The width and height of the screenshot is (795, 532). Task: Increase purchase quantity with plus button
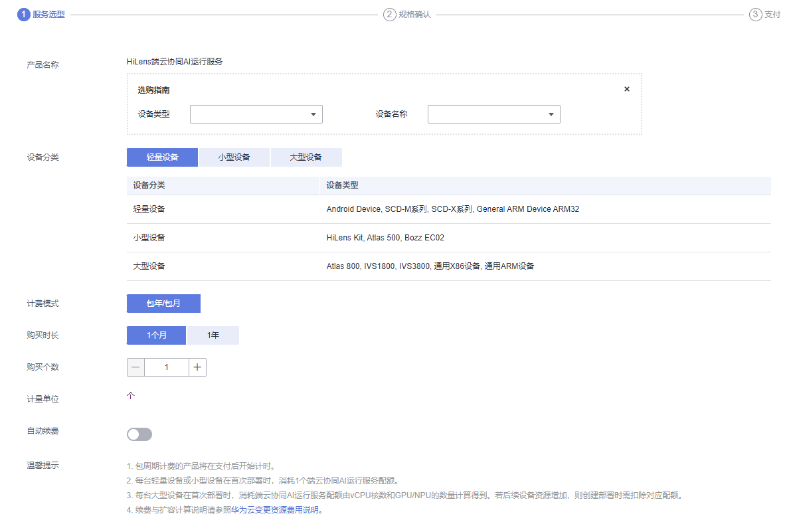click(197, 367)
